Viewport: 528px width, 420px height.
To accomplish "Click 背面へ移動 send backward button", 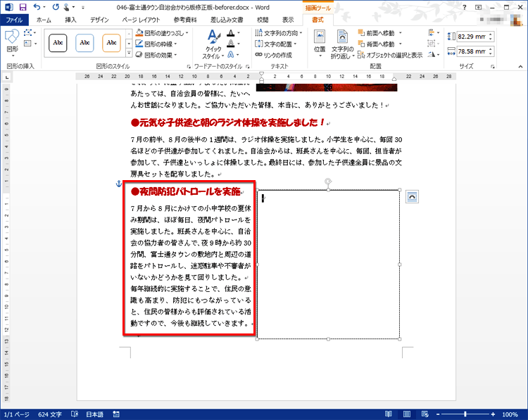I will tap(377, 44).
